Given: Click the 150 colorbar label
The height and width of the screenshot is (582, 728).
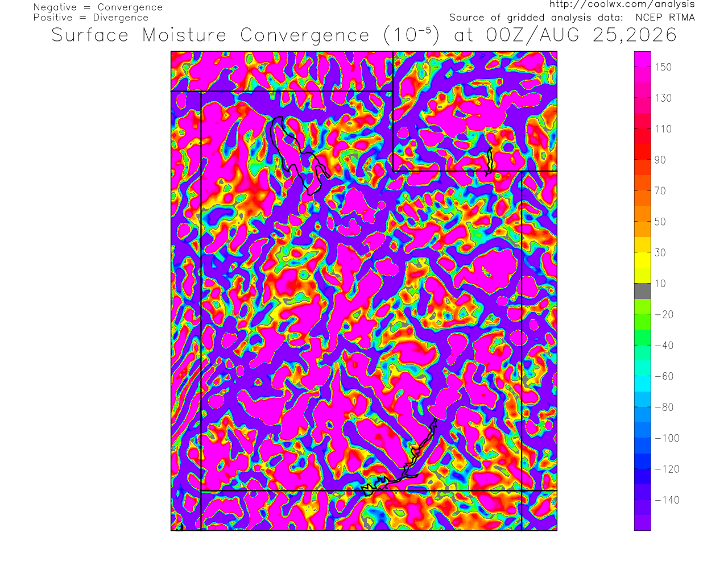Looking at the screenshot, I should pyautogui.click(x=663, y=67).
